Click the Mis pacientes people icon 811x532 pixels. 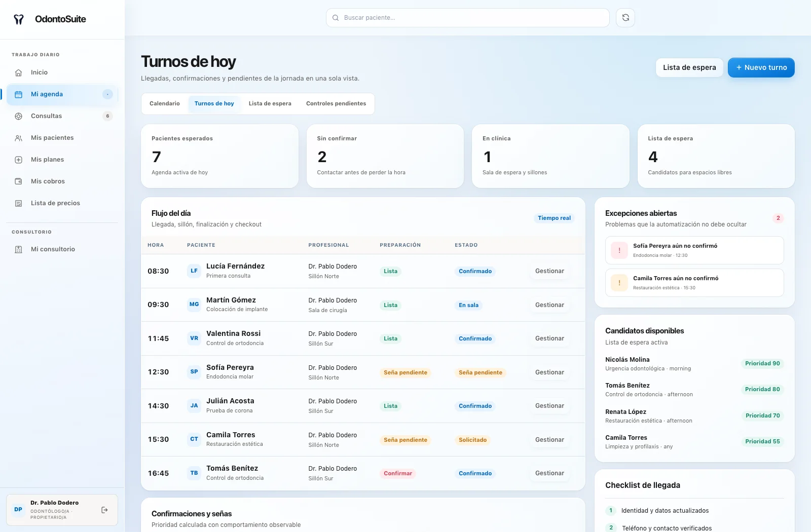tap(19, 138)
